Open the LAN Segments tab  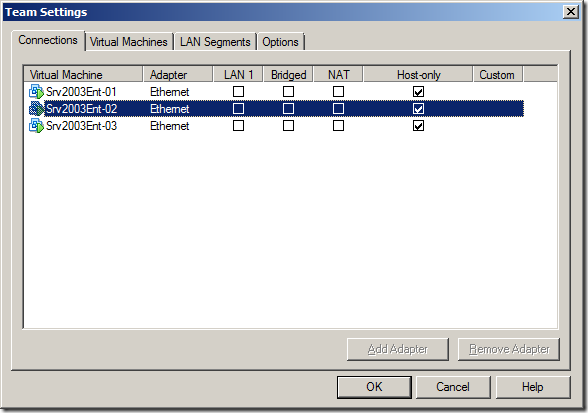[x=215, y=42]
